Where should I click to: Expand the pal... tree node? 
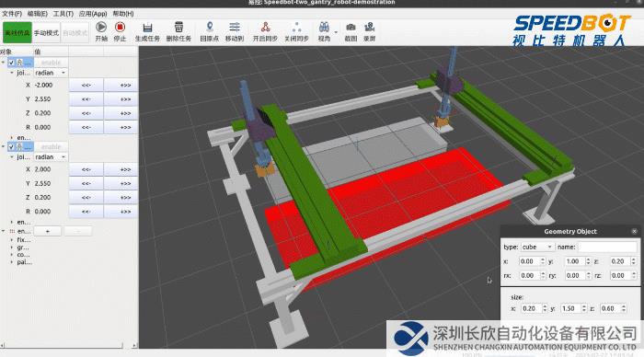(x=11, y=262)
